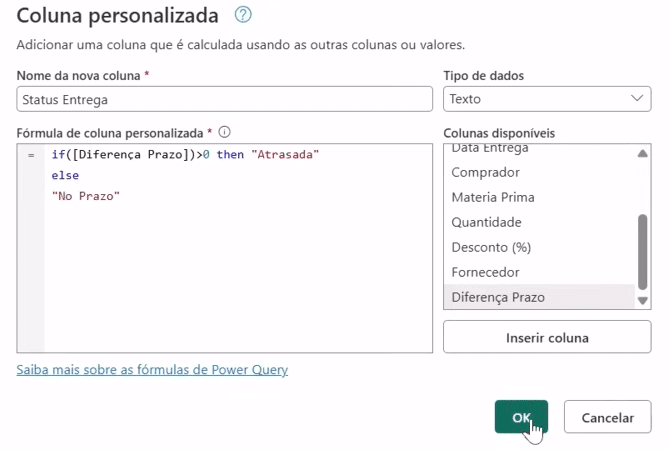This screenshot has height=450, width=668.
Task: Click the Inserir coluna button
Action: [x=547, y=337]
